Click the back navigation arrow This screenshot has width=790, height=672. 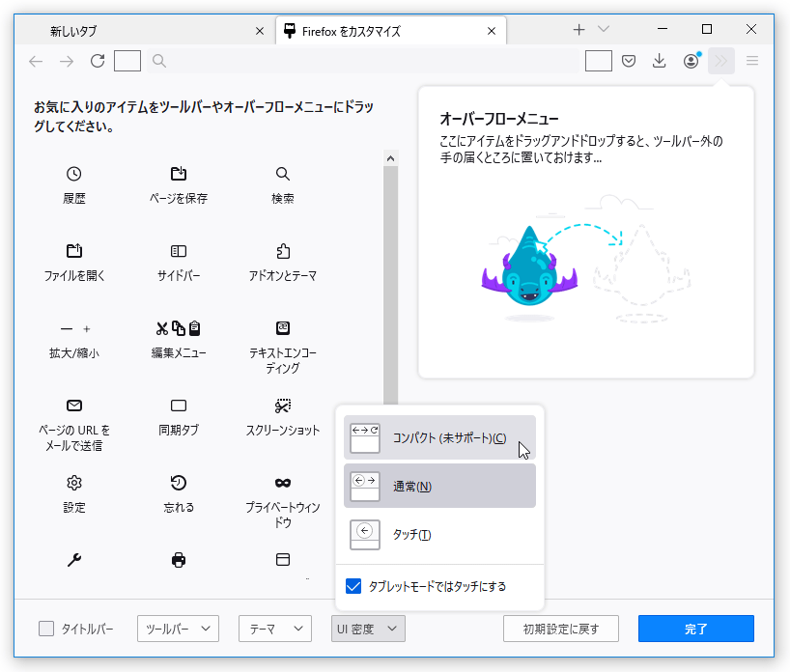(x=36, y=62)
